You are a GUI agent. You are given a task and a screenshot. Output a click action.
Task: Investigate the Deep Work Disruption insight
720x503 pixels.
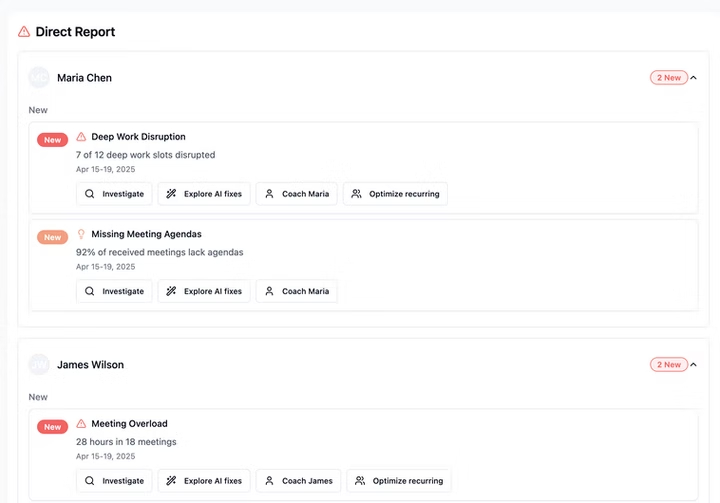tap(114, 194)
